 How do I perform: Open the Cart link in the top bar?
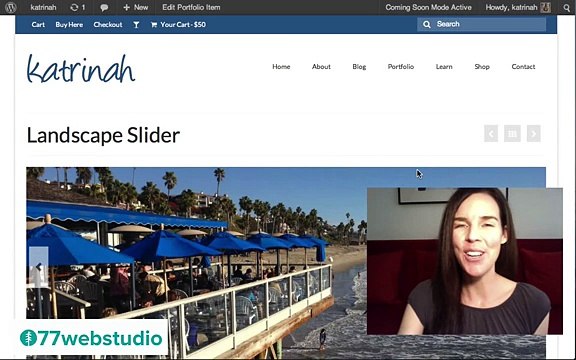click(x=38, y=25)
